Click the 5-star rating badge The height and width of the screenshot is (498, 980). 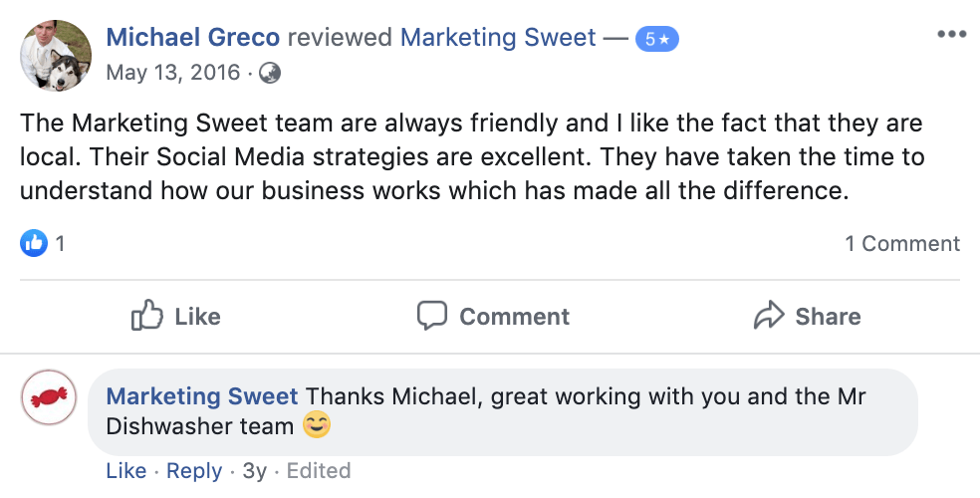656,39
